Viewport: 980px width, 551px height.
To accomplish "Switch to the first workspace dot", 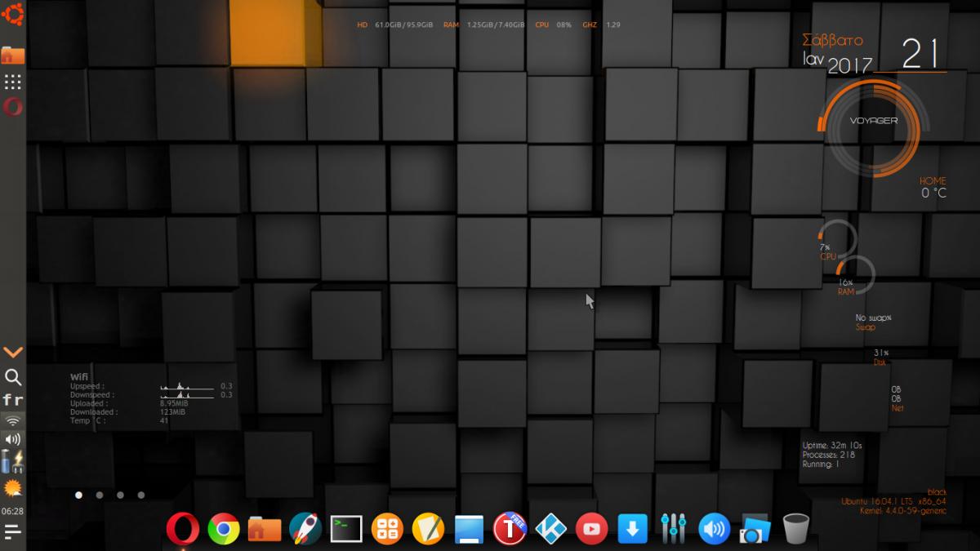I will pos(79,495).
